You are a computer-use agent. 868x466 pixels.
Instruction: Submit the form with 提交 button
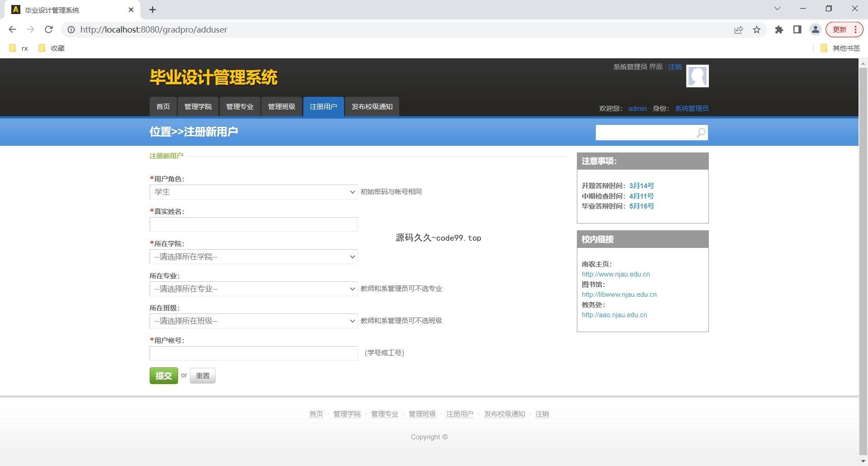(x=164, y=376)
